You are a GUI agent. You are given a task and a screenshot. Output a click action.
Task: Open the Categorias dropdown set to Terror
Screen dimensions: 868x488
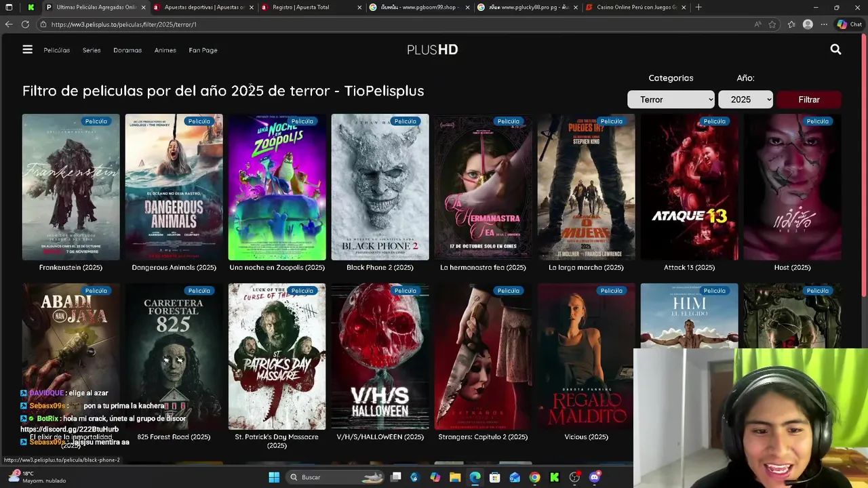[x=671, y=100]
